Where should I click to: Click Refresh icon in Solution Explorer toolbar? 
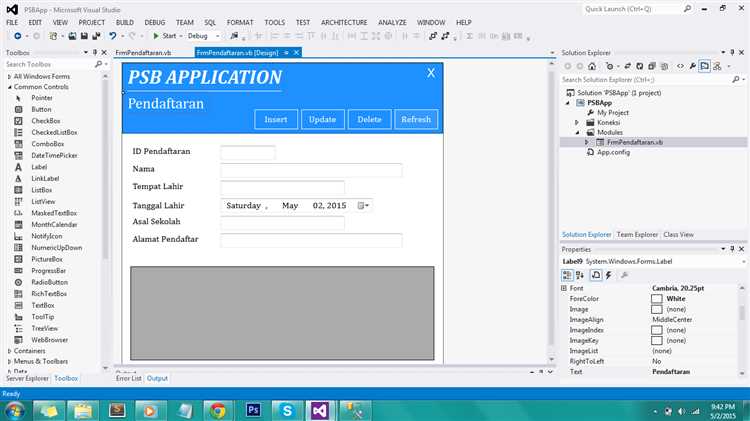point(640,66)
